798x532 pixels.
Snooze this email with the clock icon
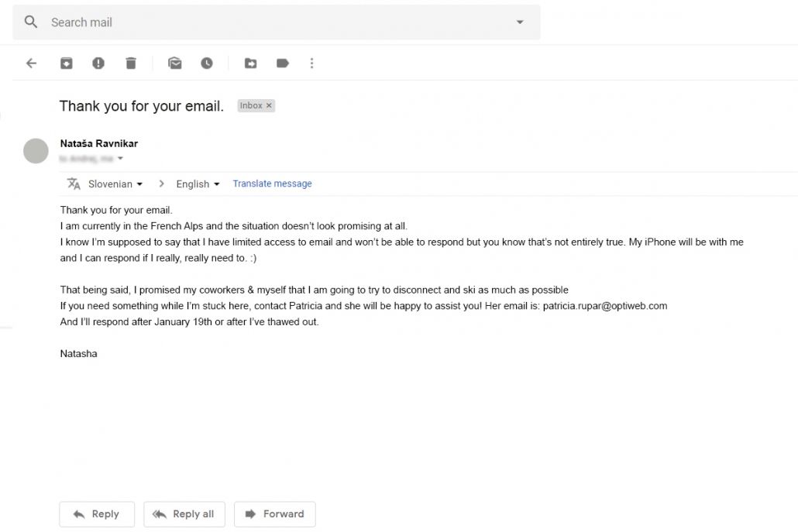click(x=207, y=63)
